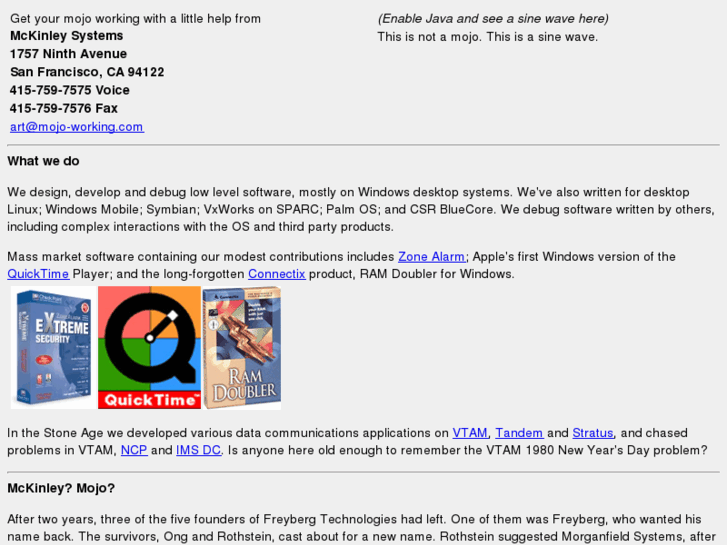The height and width of the screenshot is (545, 727).
Task: Open the Tandem link
Action: 519,433
